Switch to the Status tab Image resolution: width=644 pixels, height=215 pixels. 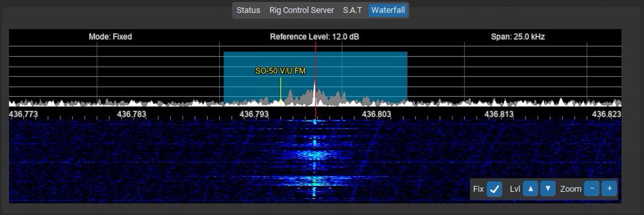(248, 10)
